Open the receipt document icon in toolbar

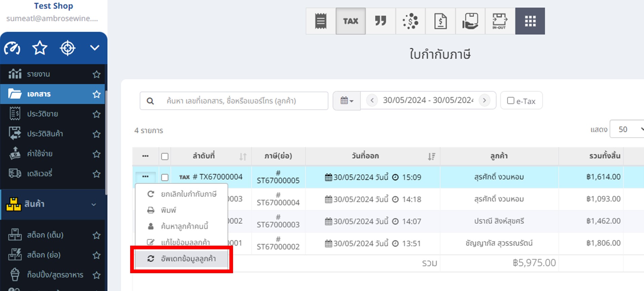[320, 21]
